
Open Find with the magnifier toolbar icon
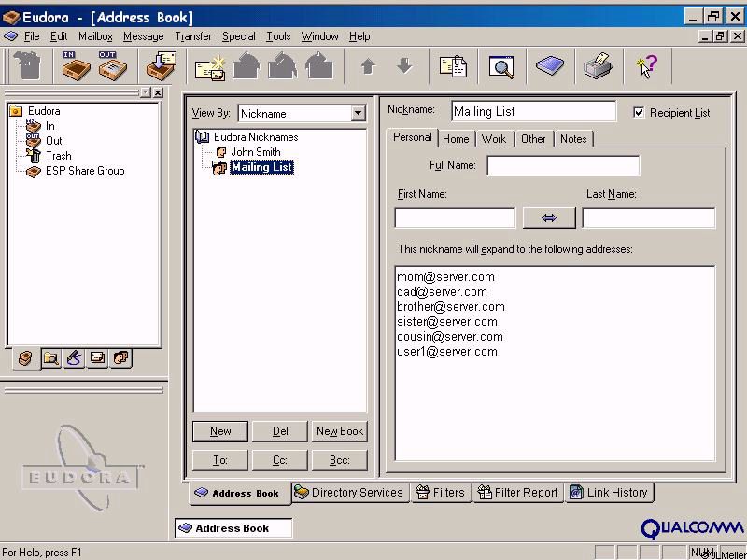pos(501,66)
